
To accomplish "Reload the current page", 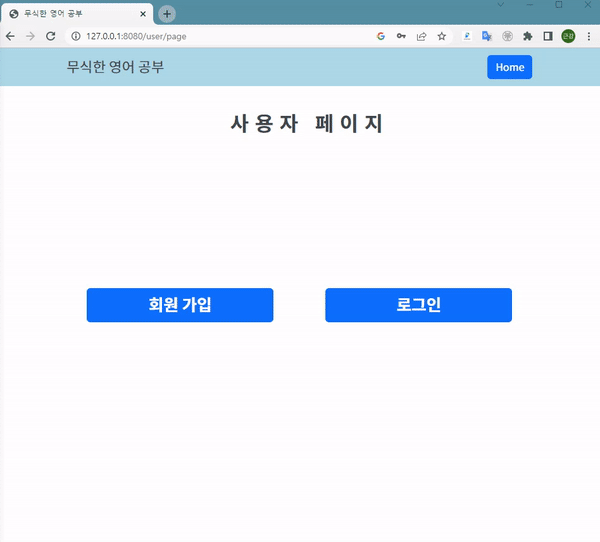I will 51,36.
